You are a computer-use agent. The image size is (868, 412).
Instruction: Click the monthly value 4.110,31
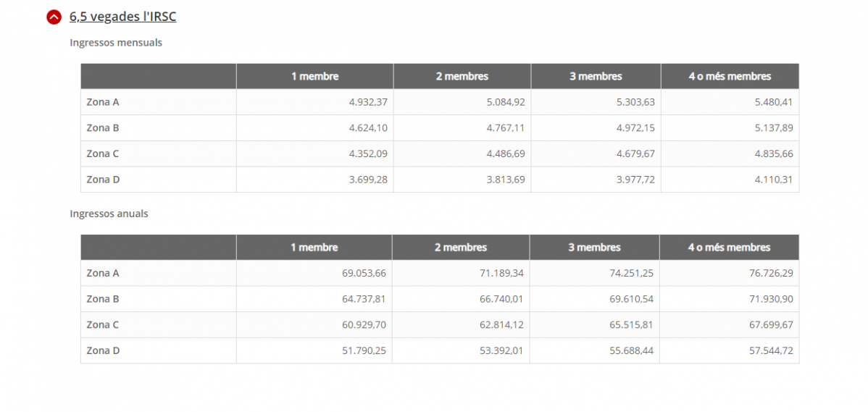[773, 180]
